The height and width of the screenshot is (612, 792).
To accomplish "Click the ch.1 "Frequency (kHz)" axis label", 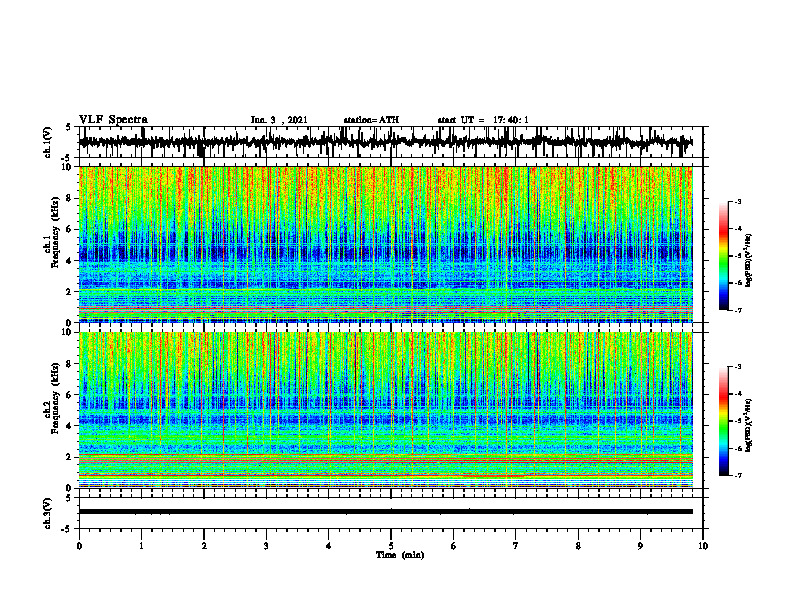I will 55,232.
